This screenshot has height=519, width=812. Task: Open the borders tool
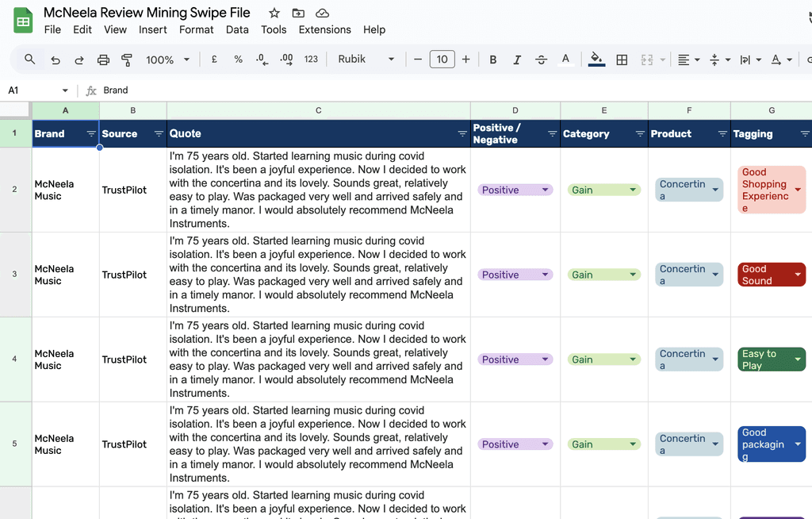pos(622,60)
